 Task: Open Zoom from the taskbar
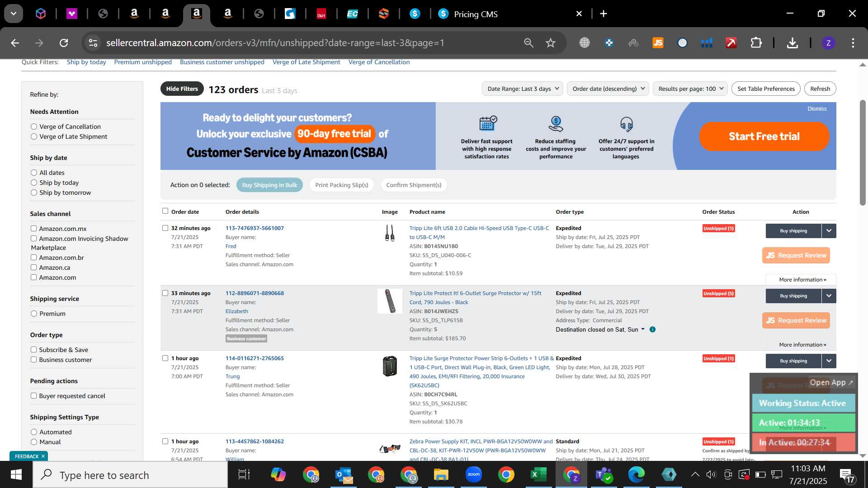[473, 474]
